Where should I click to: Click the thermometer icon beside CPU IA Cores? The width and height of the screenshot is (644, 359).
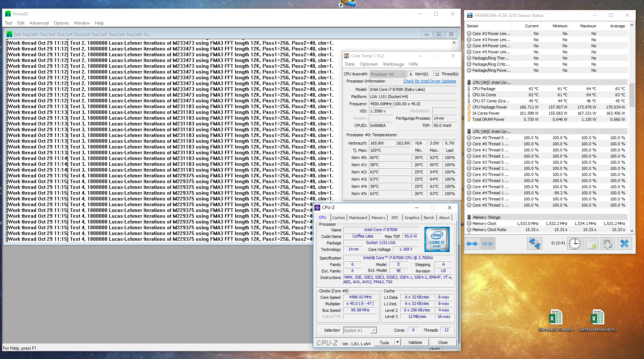[469, 95]
